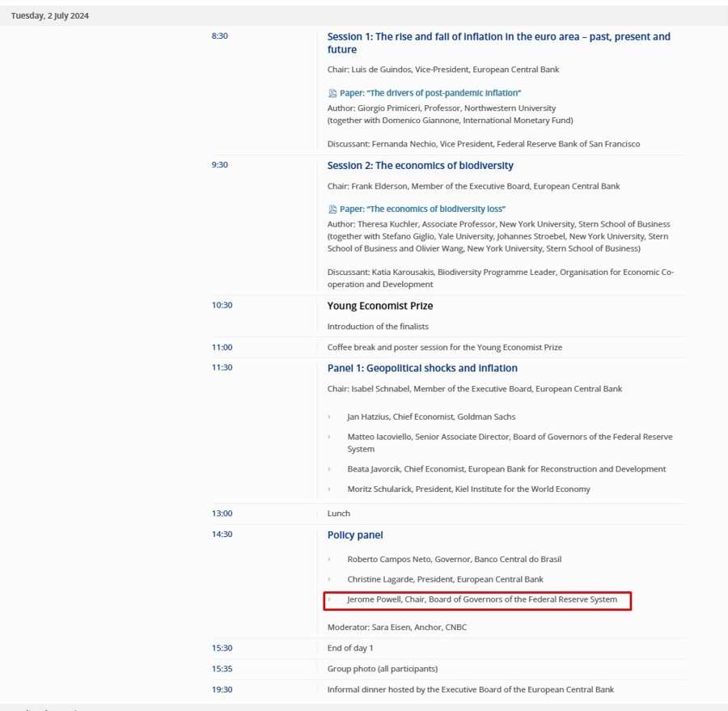Expand chevron next to Christine Lagarde
Viewport: 728px width, 711px height.
tap(329, 580)
